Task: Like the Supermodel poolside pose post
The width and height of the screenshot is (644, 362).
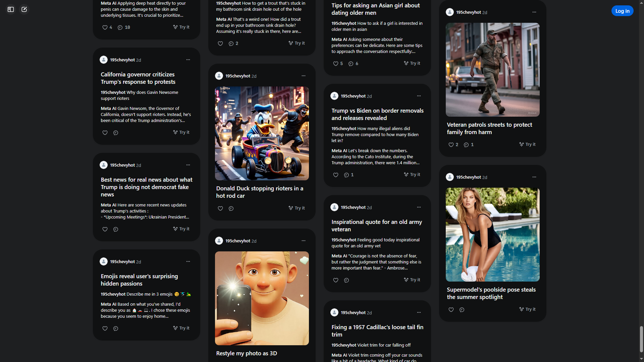Action: (x=451, y=310)
